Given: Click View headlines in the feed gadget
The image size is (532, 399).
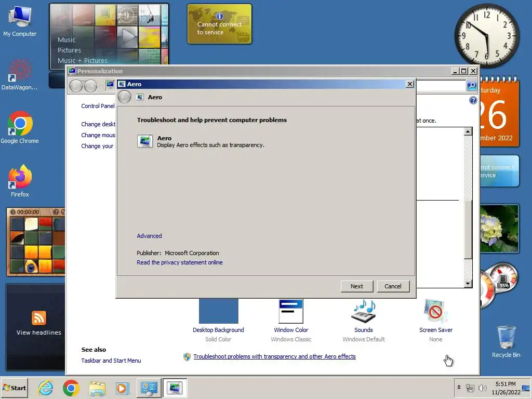Looking at the screenshot, I should pos(38,332).
